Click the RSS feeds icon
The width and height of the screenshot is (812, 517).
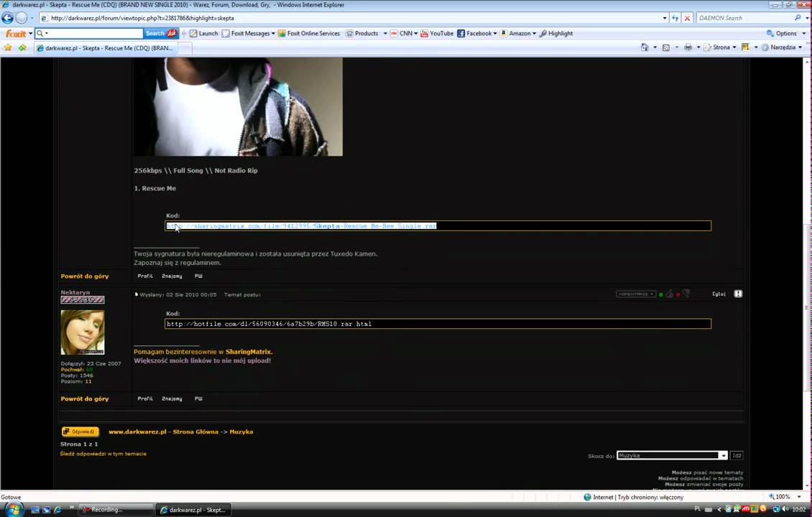point(666,47)
